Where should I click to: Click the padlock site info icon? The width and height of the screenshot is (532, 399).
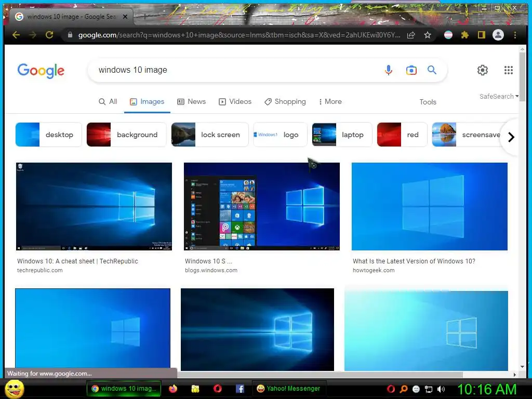[x=70, y=35]
